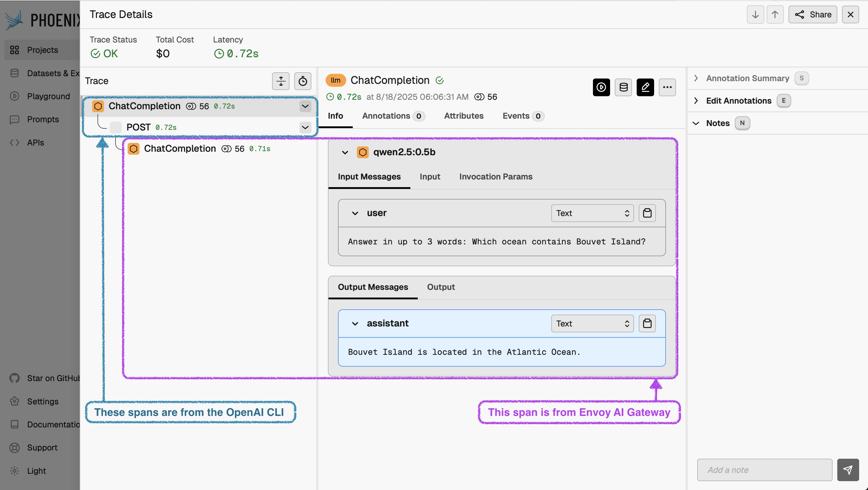Screen dimensions: 868x490
Task: Open the Text format dropdown for user message
Action: 592,213
